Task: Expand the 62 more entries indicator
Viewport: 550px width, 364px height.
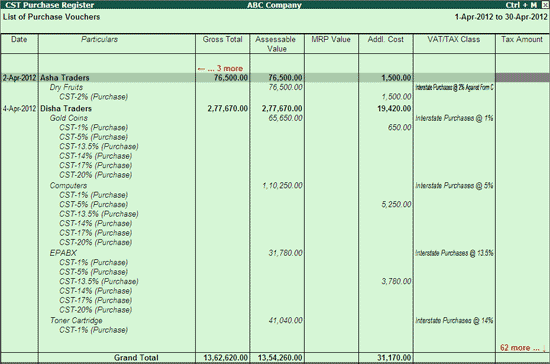Action: click(523, 348)
